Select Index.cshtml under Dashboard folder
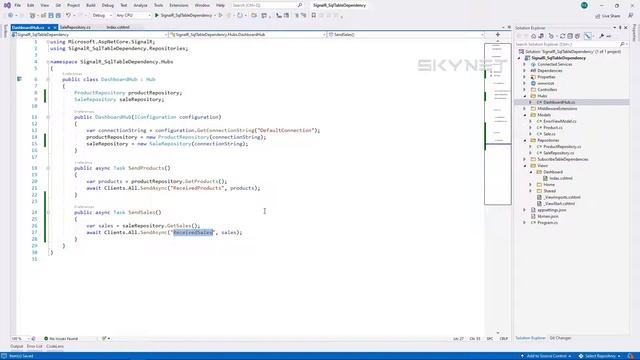This screenshot has width=640, height=360. 560,178
